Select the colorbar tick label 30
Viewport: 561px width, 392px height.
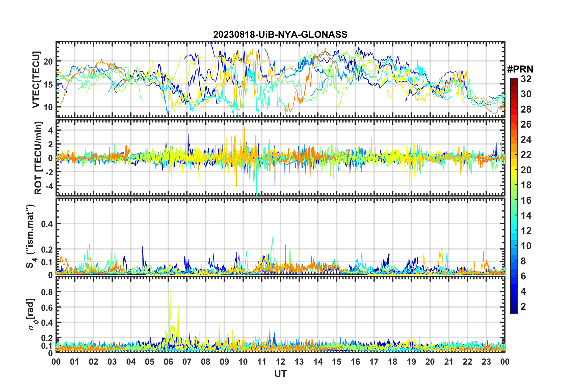526,94
